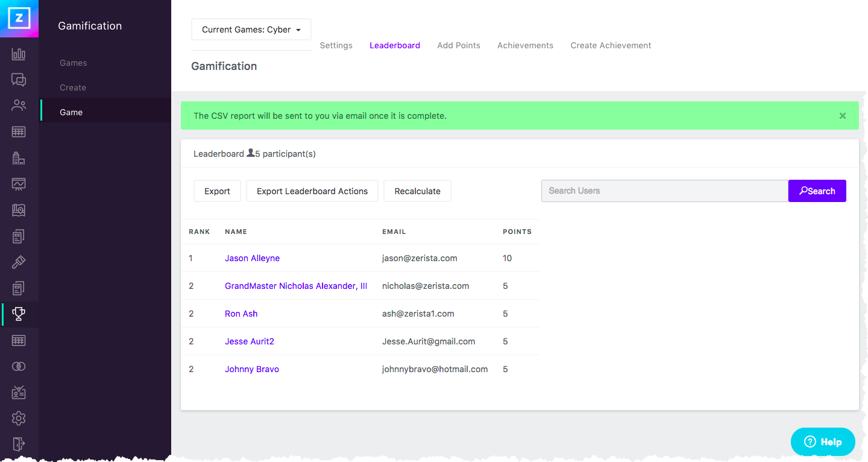Click the Zerista Z logo icon
Image resolution: width=868 pixels, height=462 pixels.
(19, 19)
